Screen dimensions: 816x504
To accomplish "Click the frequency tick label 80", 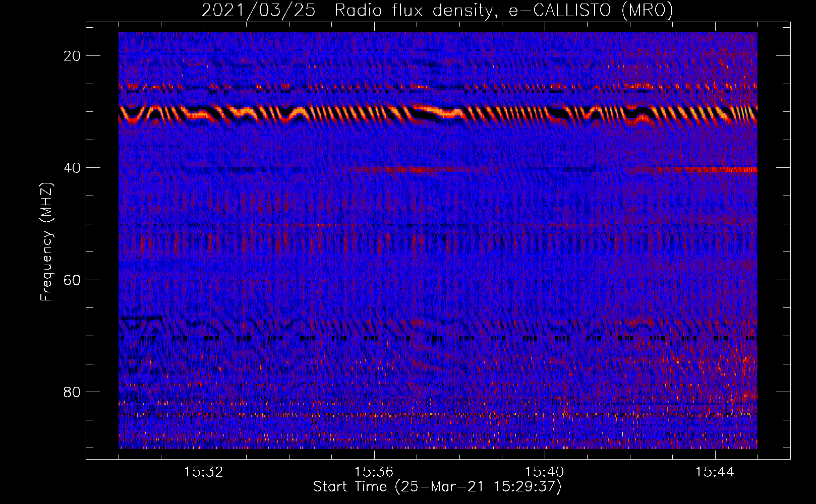I will coord(72,392).
